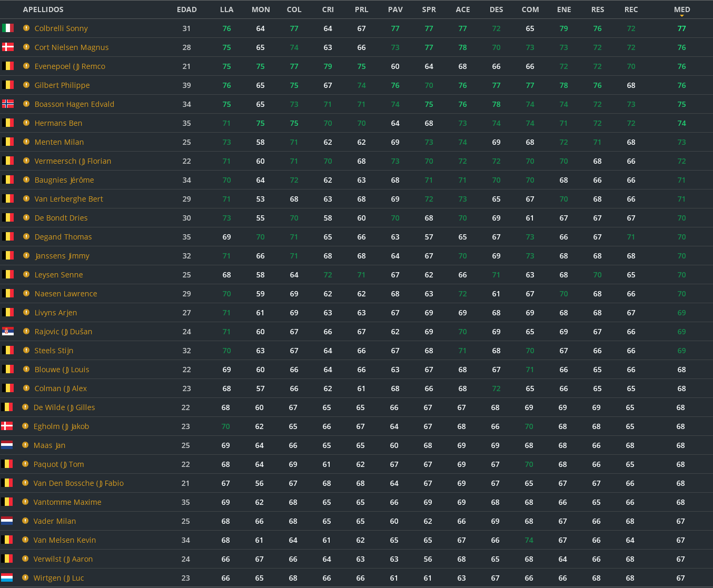Open rider Livyns Arjen
The image size is (713, 588).
56,313
